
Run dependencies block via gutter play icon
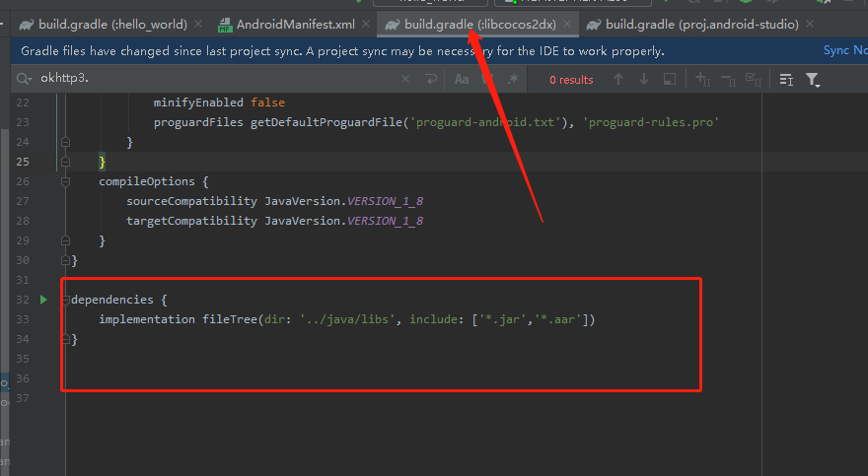43,300
